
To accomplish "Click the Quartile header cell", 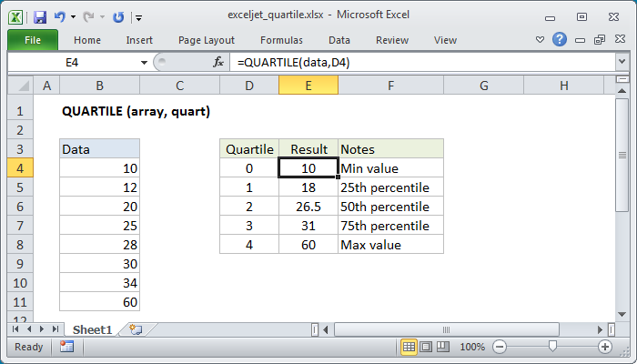I will pyautogui.click(x=249, y=149).
